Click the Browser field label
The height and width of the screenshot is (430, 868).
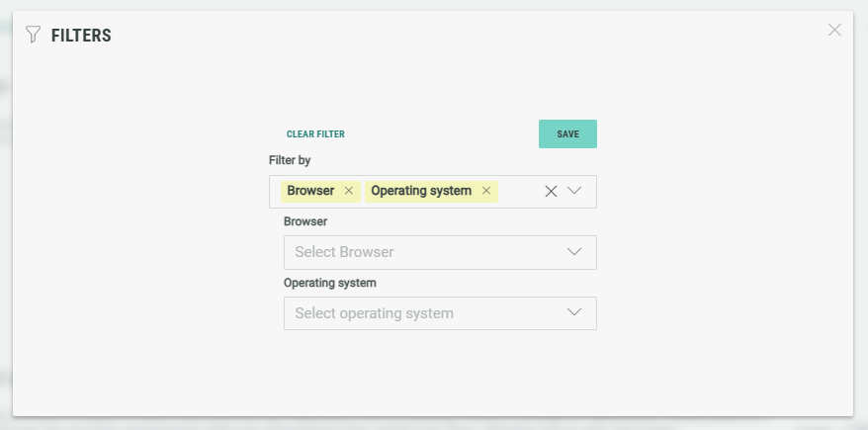pyautogui.click(x=305, y=221)
